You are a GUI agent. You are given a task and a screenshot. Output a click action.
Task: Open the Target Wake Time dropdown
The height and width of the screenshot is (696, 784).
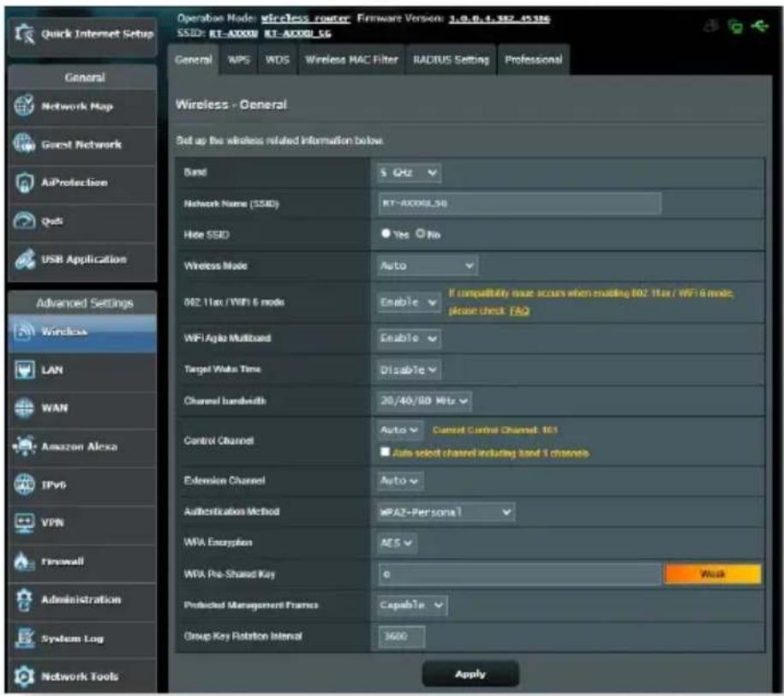(409, 369)
